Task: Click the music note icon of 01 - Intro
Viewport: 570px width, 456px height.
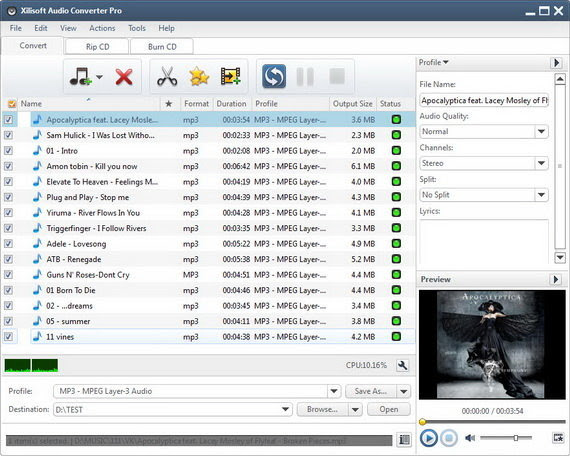Action: (37, 151)
